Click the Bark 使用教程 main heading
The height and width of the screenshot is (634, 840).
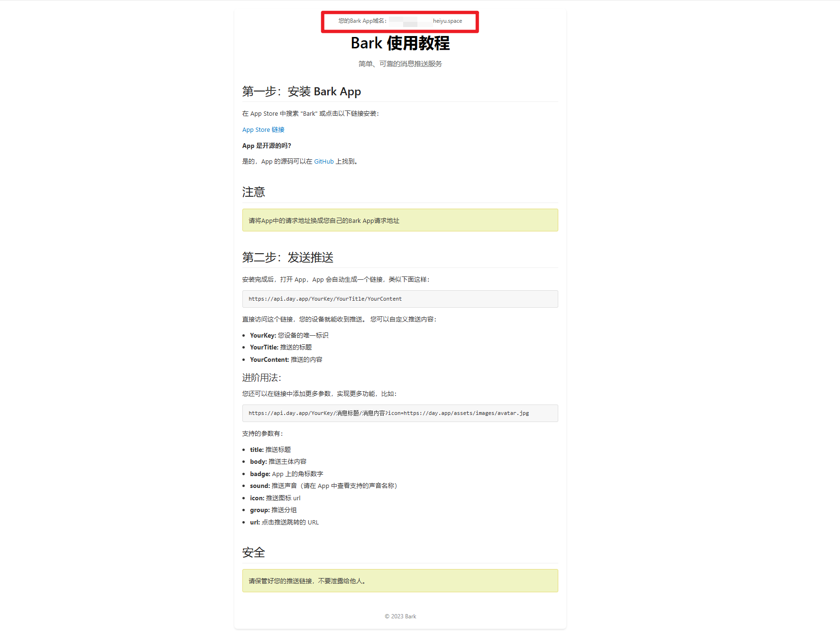tap(400, 43)
